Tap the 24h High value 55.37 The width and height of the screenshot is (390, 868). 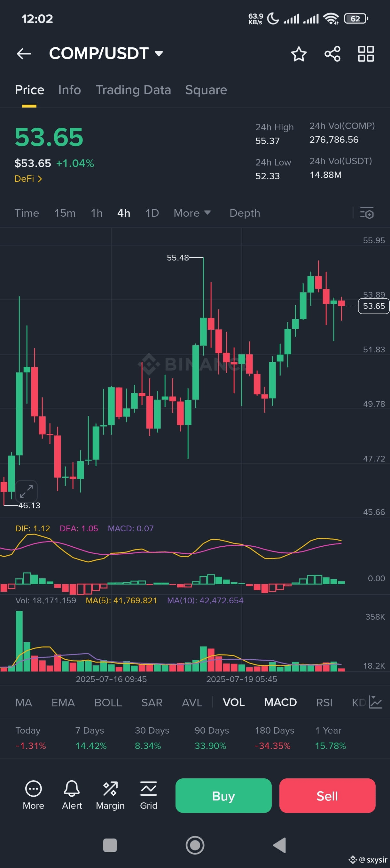tap(268, 141)
